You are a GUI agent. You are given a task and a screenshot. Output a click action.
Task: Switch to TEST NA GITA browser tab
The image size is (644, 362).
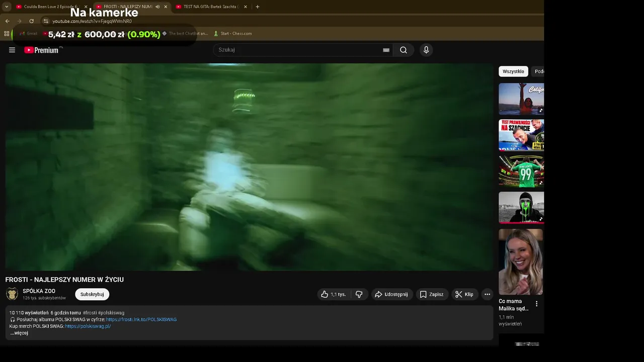click(x=211, y=7)
